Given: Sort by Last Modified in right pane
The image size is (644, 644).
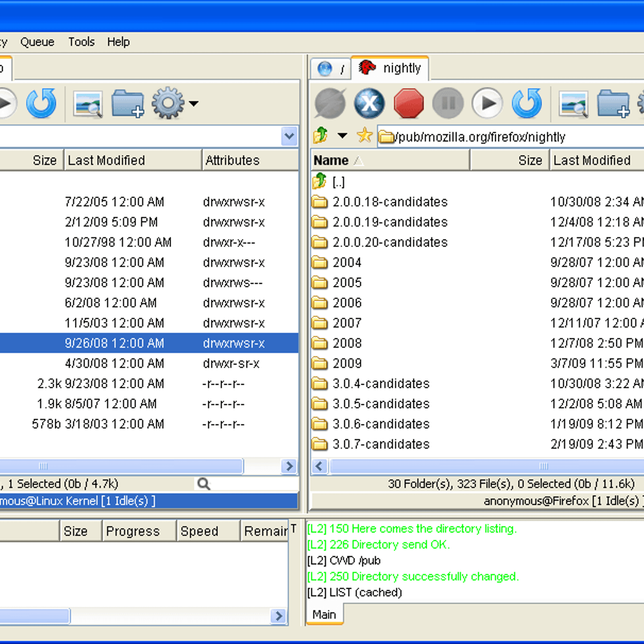Looking at the screenshot, I should tap(597, 160).
